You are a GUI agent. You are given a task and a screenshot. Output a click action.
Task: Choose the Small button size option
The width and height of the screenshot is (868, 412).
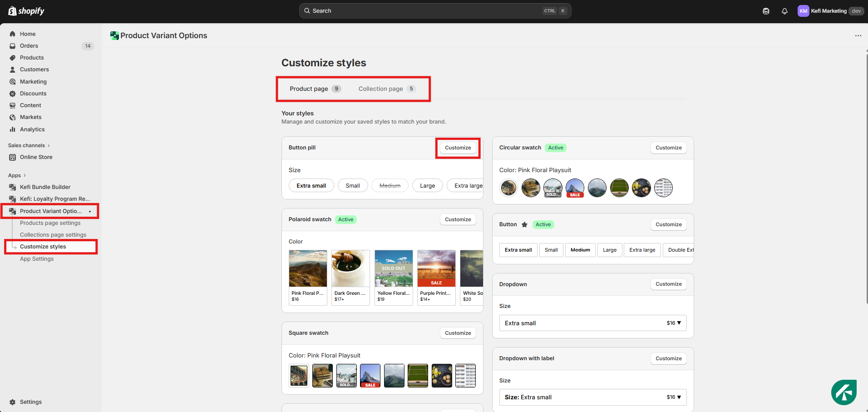pos(551,250)
